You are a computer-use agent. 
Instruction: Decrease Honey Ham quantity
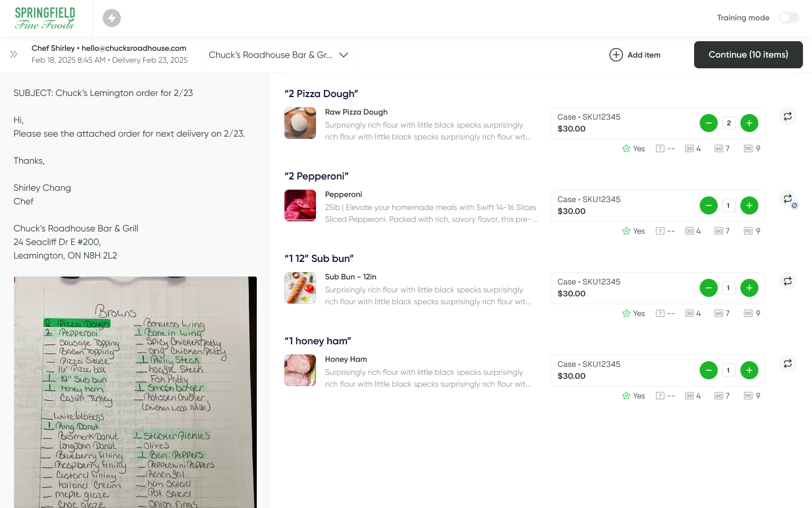coord(709,370)
